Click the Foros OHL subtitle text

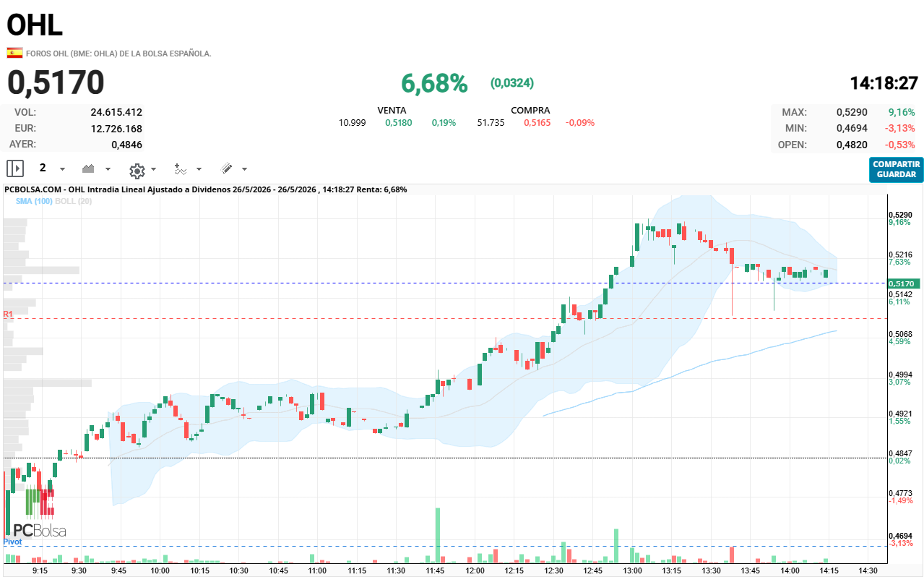118,54
